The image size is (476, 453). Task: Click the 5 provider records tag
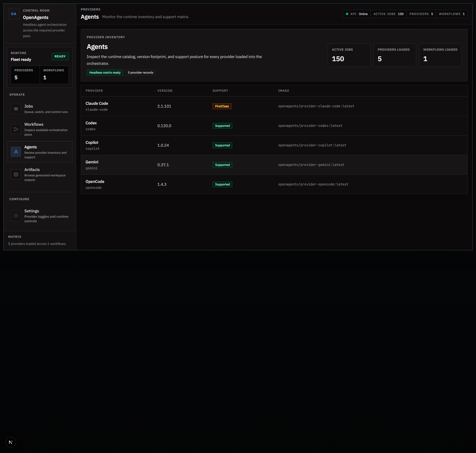point(141,72)
